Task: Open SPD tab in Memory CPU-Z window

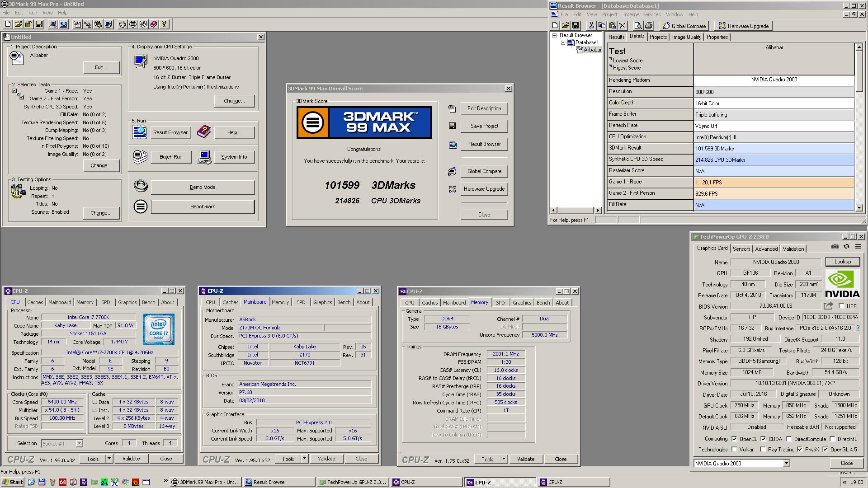Action: (x=500, y=303)
